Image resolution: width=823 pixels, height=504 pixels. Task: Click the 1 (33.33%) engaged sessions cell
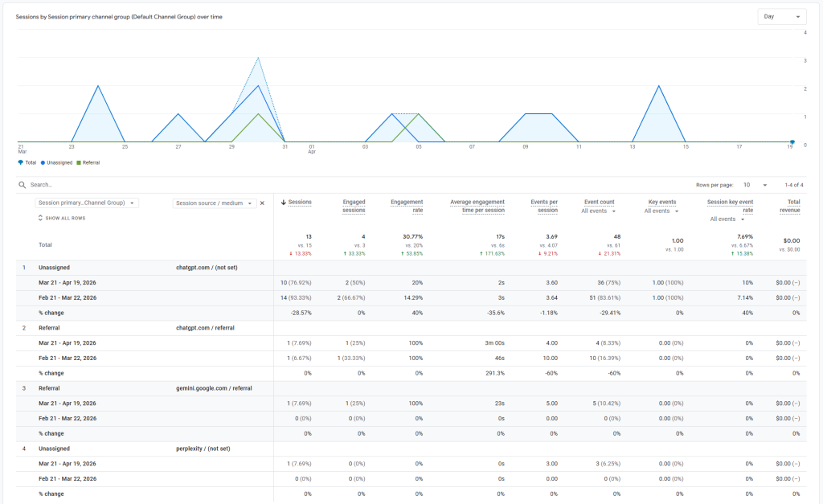point(351,359)
